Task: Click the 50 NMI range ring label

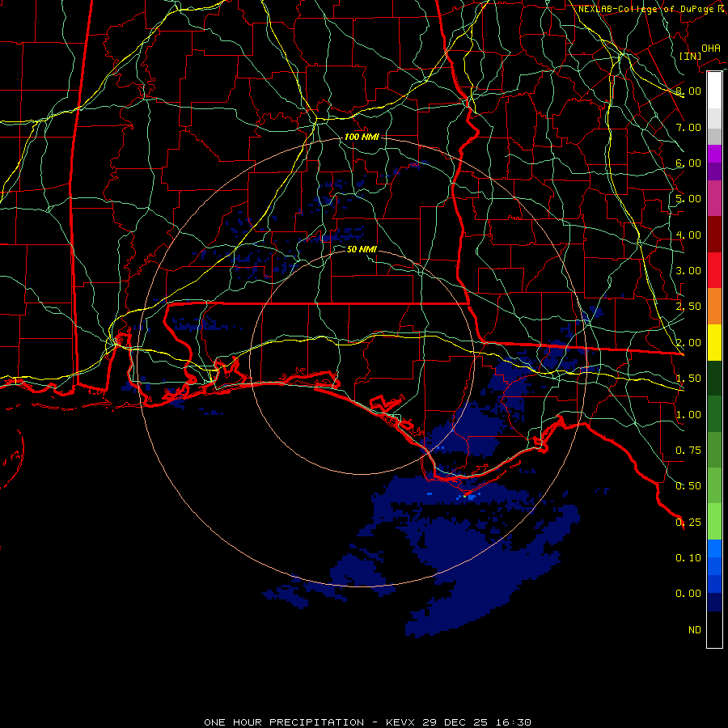Action: [362, 249]
